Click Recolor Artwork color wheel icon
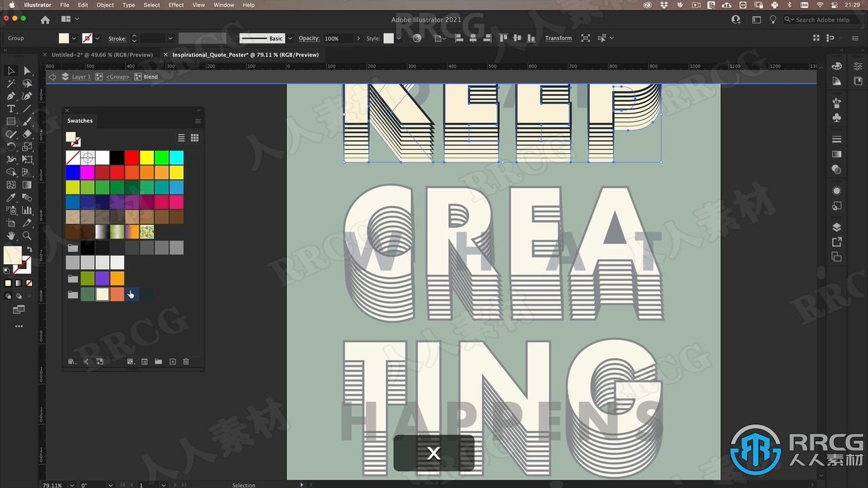Image resolution: width=868 pixels, height=488 pixels. tap(417, 38)
